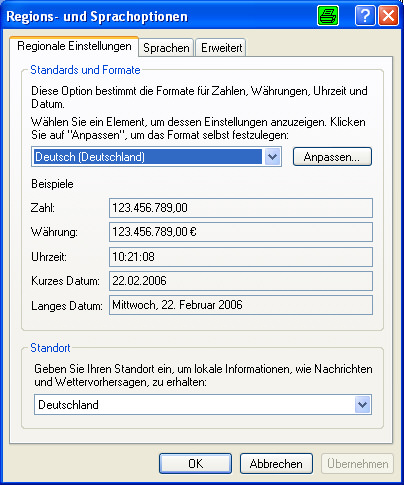Confirm with the OK button
The width and height of the screenshot is (404, 485).
[195, 464]
